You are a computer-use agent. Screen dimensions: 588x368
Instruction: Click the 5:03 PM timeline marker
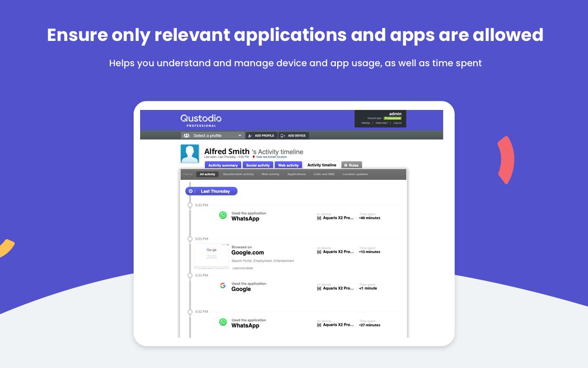[190, 239]
